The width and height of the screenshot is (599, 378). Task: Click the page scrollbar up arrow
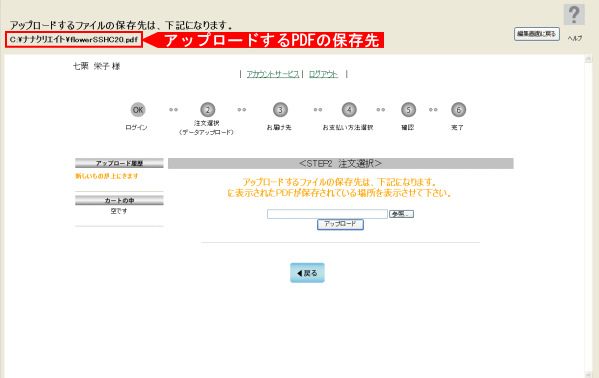[x=588, y=59]
